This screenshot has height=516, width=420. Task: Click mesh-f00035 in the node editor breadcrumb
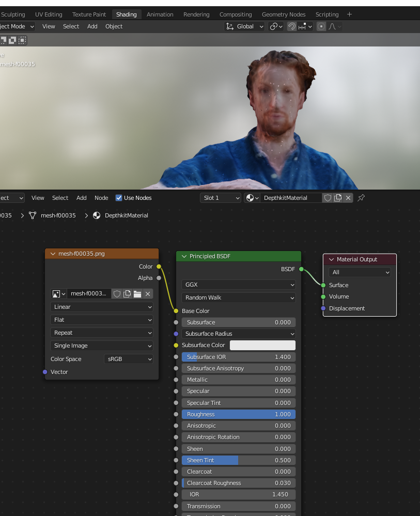(58, 215)
